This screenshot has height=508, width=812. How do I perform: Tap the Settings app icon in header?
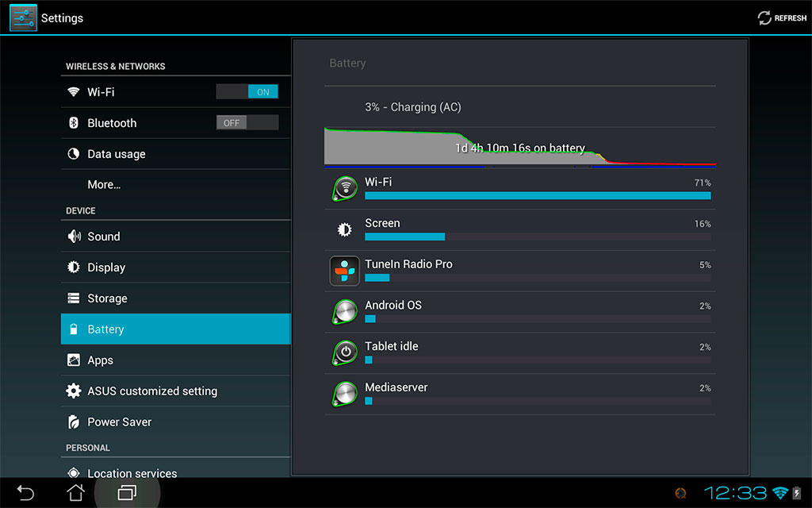click(x=23, y=17)
